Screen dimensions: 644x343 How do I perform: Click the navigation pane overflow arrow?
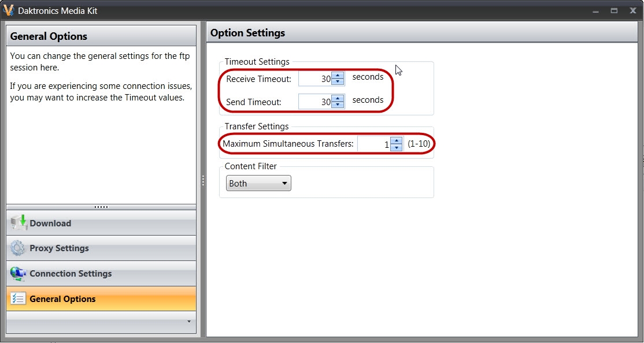click(x=188, y=322)
